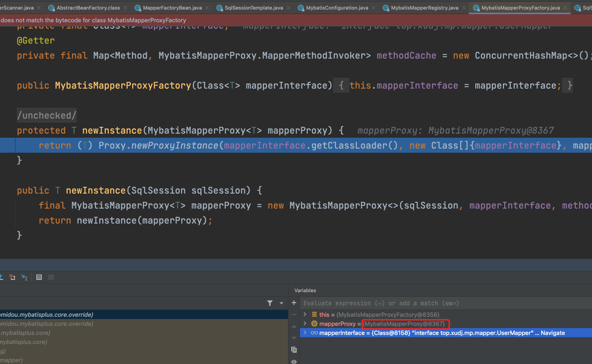Click the 'this' variable object icon
Image resolution: width=592 pixels, height=364 pixels.
(314, 314)
